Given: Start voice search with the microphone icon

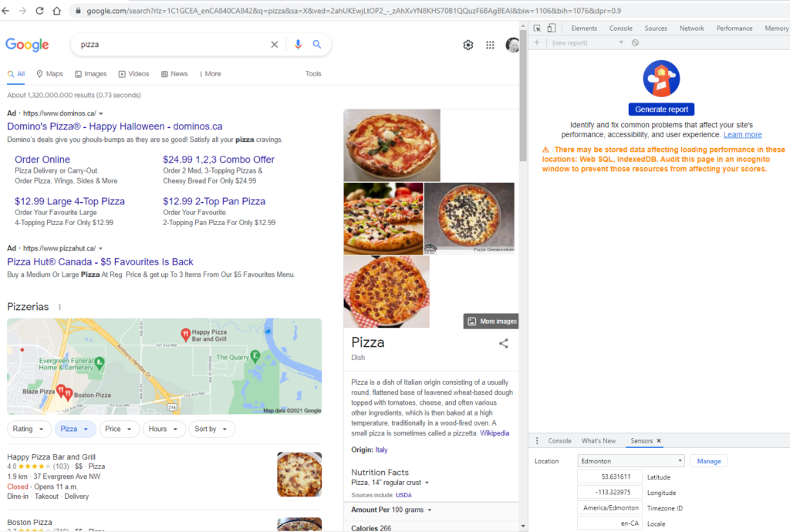Looking at the screenshot, I should (x=298, y=44).
